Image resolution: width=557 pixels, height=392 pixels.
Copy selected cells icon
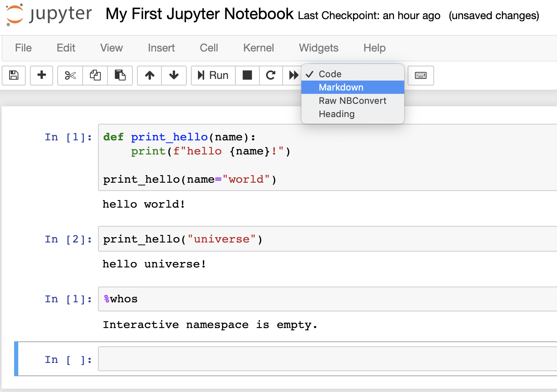point(95,75)
